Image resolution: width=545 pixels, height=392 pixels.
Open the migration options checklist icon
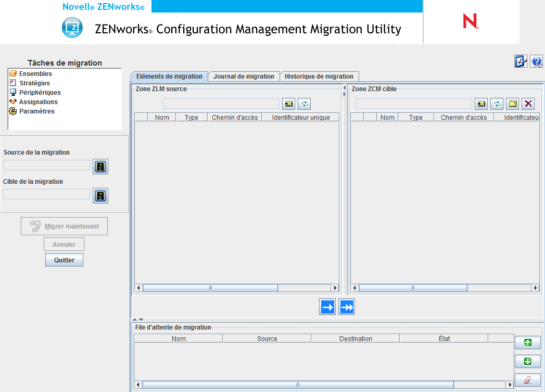[520, 61]
